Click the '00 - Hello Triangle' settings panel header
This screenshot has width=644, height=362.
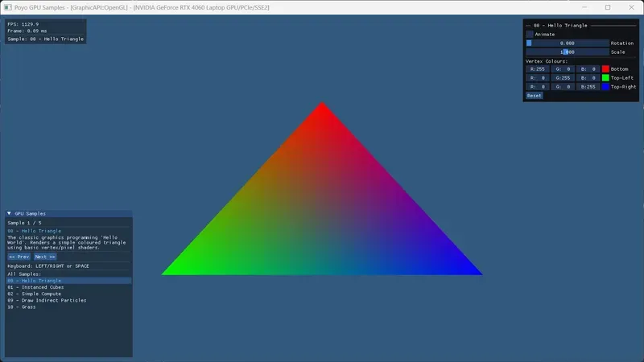pyautogui.click(x=560, y=26)
